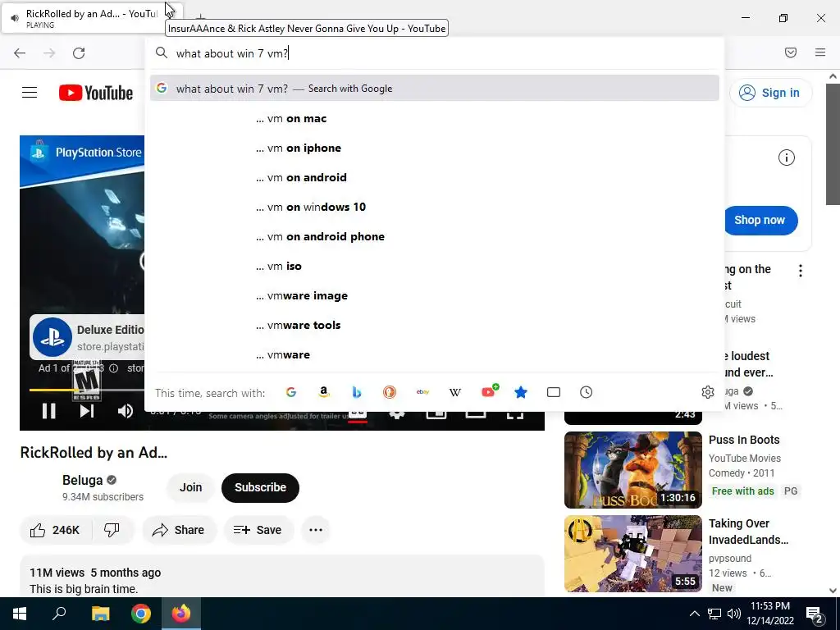Show hidden tray icons chevron
The image size is (840, 630).
click(x=694, y=614)
